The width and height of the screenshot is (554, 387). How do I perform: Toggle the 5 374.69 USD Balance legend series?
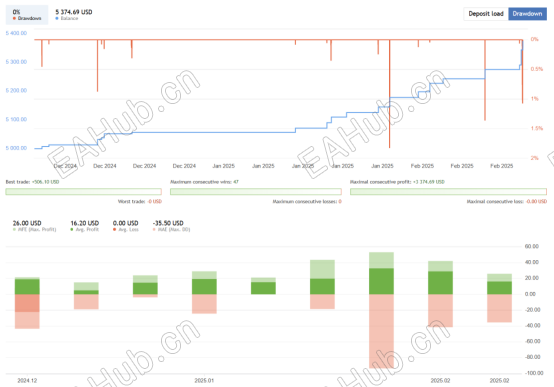73,15
